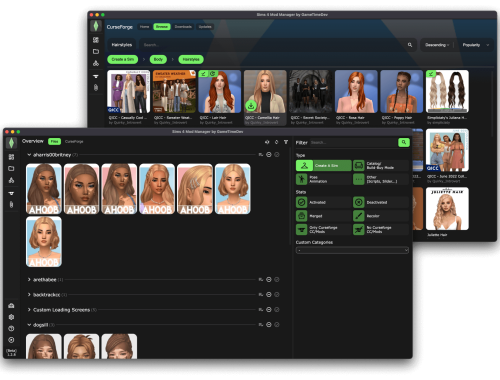Expand the Custom Loading Screens group
Screen dimensions: 500x380
pos(29,310)
